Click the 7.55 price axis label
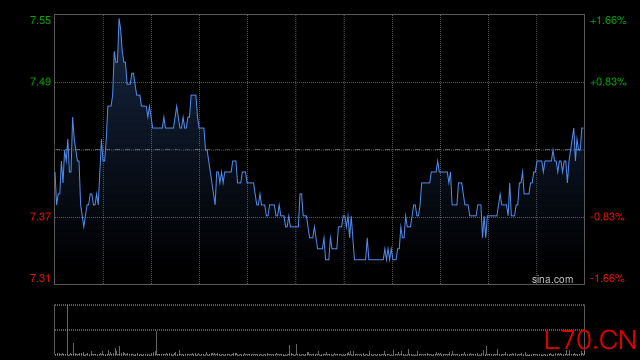The height and width of the screenshot is (360, 640). [40, 20]
